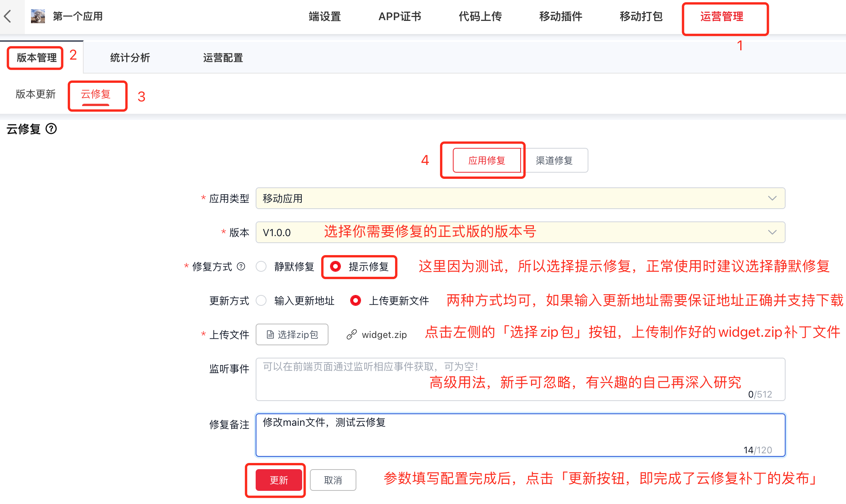Open the 云修复 help question mark

(52, 129)
